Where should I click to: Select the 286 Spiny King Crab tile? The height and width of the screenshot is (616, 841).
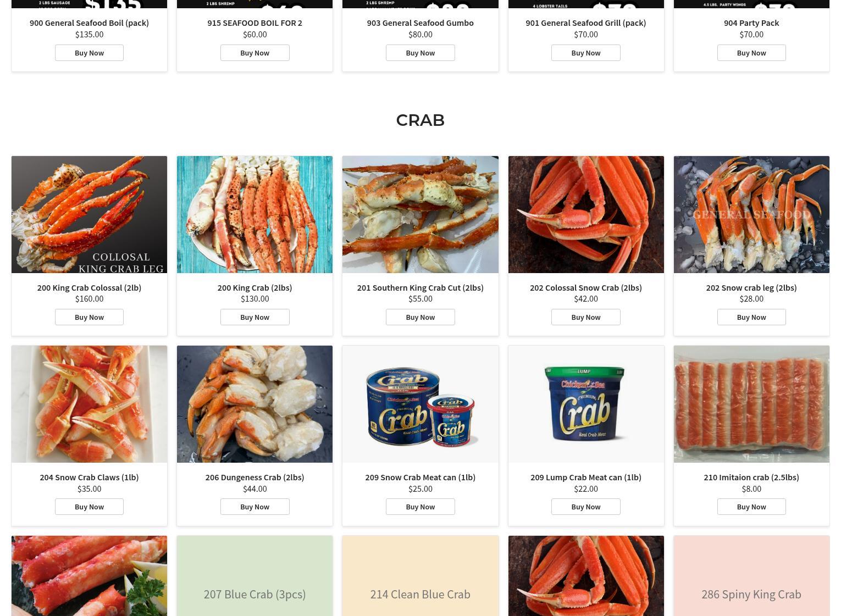(x=751, y=576)
